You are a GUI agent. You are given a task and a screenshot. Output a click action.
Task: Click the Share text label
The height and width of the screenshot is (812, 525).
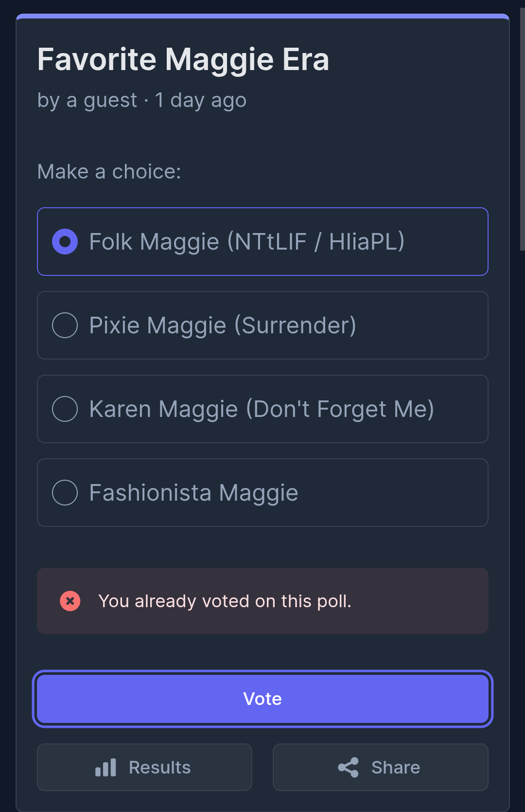(x=396, y=768)
